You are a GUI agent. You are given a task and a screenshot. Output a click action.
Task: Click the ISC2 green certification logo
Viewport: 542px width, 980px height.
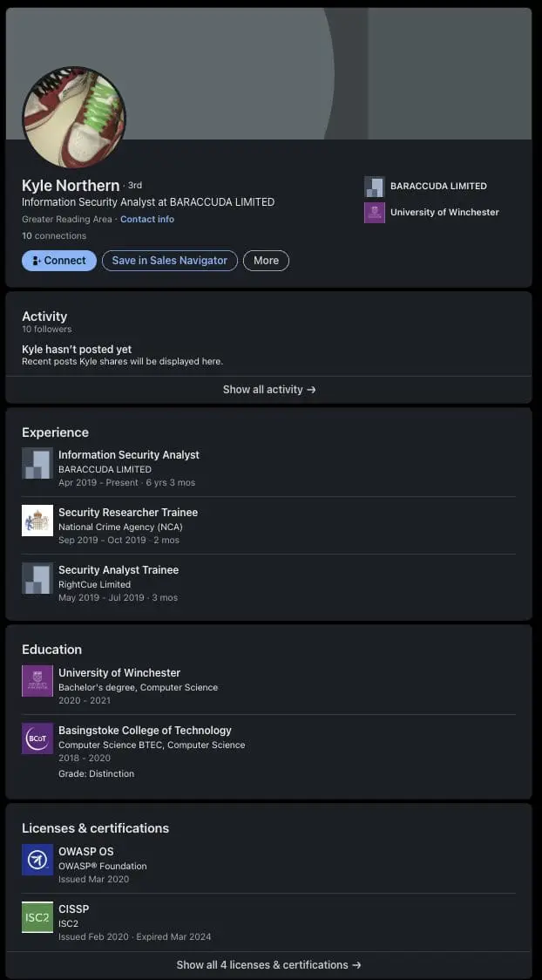(x=37, y=917)
